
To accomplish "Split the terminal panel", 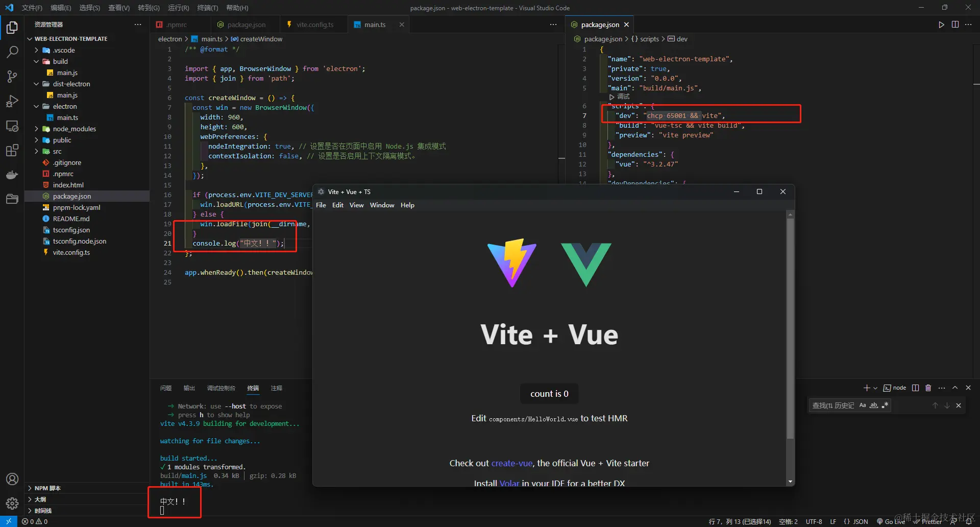I will [x=915, y=388].
